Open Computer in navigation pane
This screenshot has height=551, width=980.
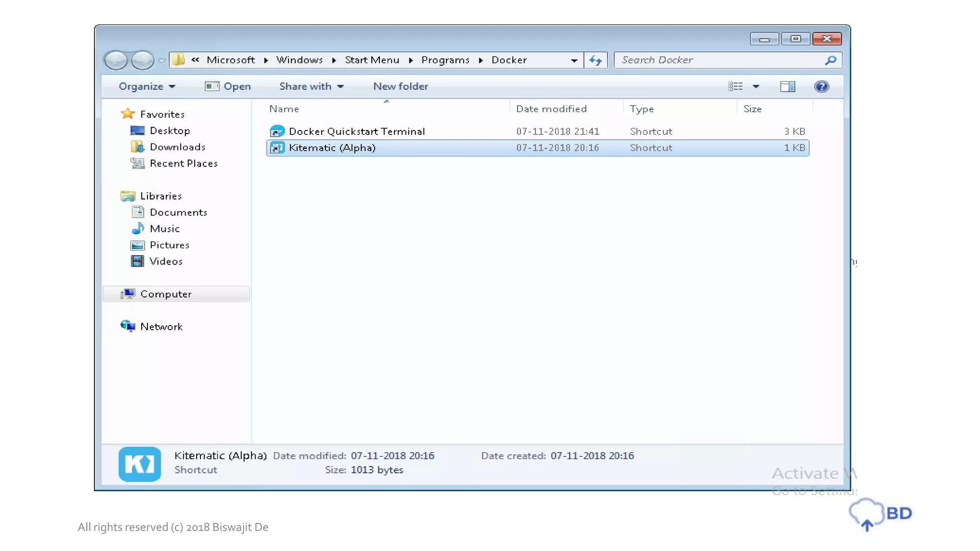point(166,294)
